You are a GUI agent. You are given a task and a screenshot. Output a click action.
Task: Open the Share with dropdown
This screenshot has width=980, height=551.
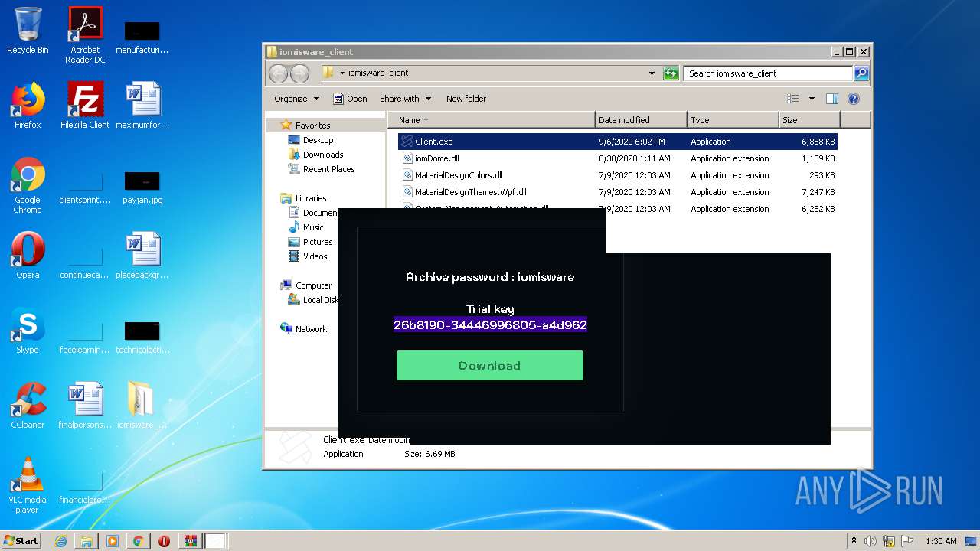click(x=405, y=99)
